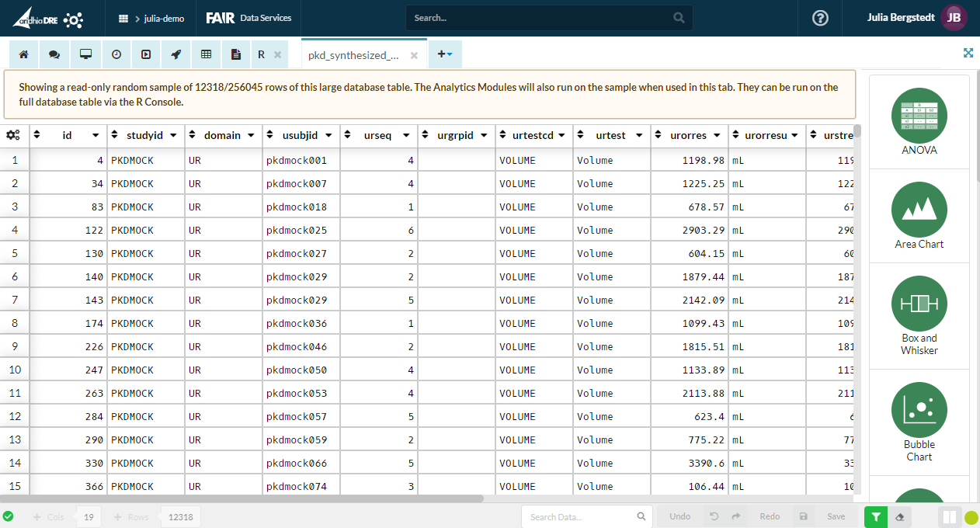Viewport: 980px width, 528px height.
Task: Click the Undo button
Action: click(x=679, y=516)
